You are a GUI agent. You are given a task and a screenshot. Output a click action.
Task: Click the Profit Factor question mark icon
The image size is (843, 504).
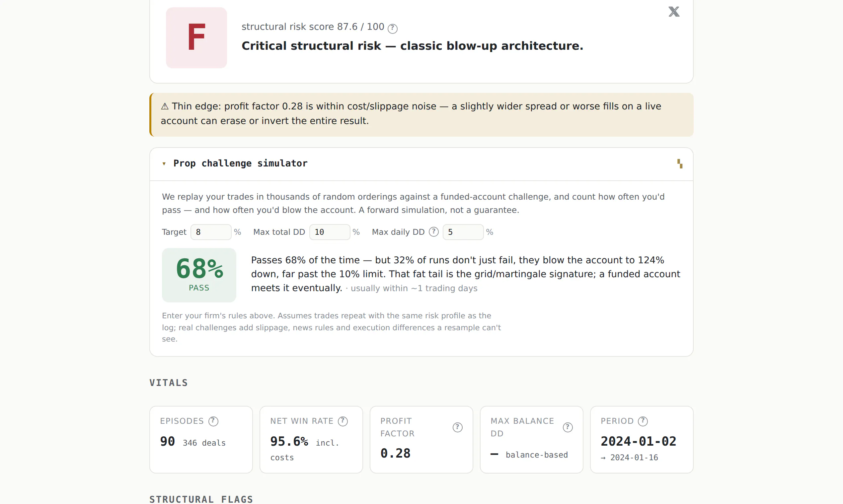click(x=458, y=428)
